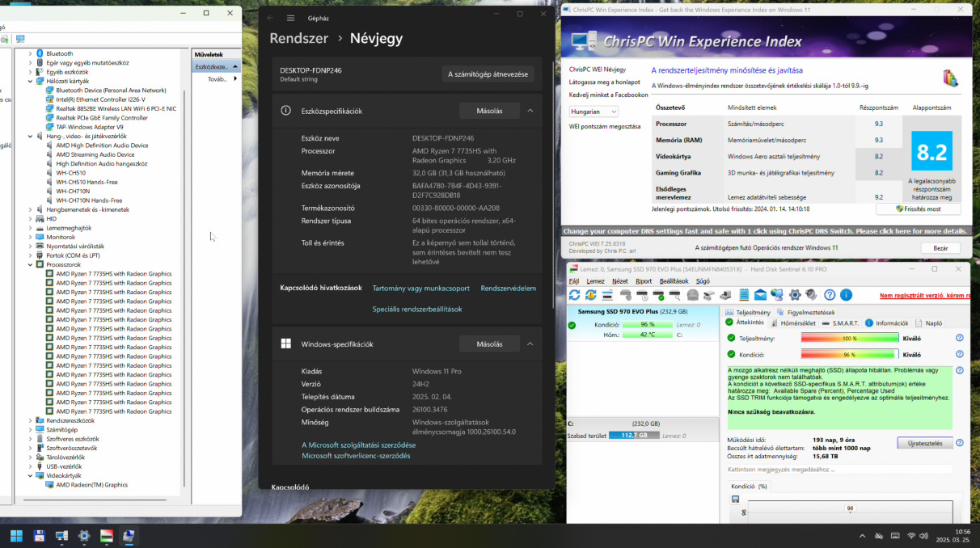The width and height of the screenshot is (980, 548).
Task: Click the network globe icon in Hard Disk Sentinel toolbar
Action: (x=777, y=295)
